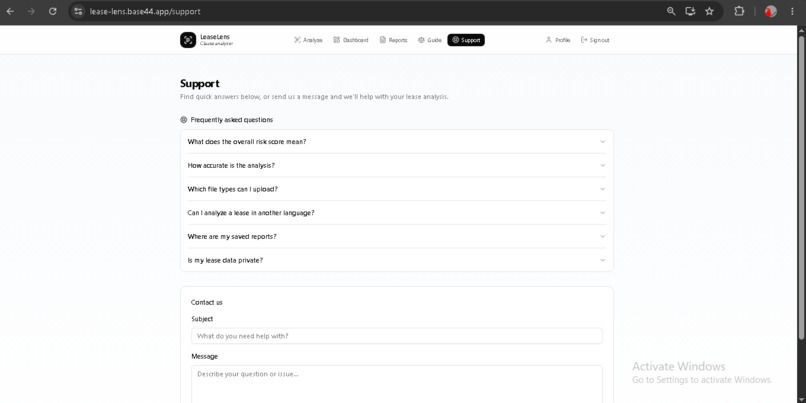Open the browser extensions puzzle icon
Image resolution: width=806 pixels, height=403 pixels.
click(x=739, y=11)
